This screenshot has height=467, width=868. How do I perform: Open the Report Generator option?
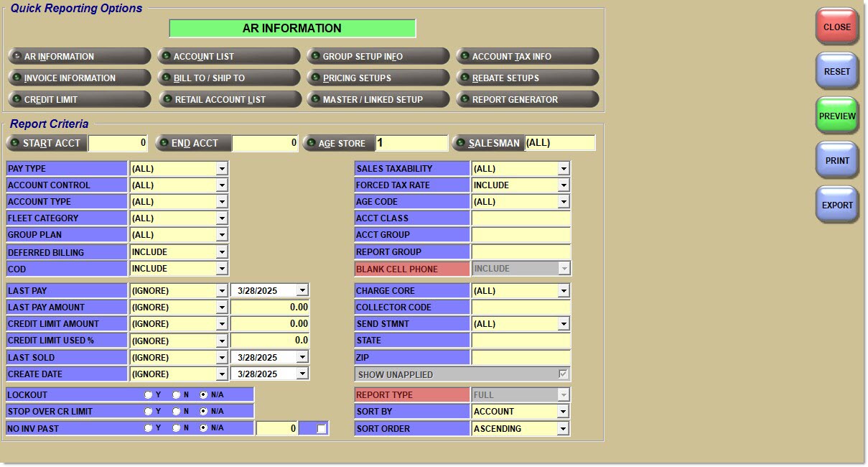point(527,100)
